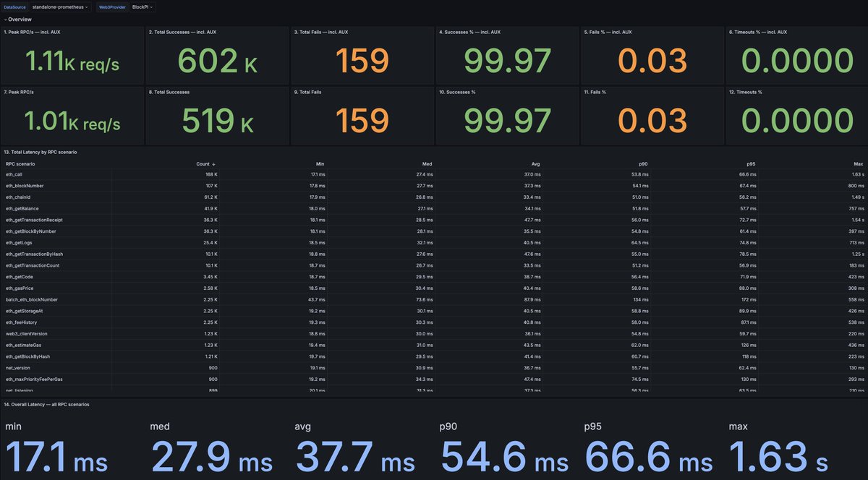Click panel title '9. Total Fails'

click(308, 93)
